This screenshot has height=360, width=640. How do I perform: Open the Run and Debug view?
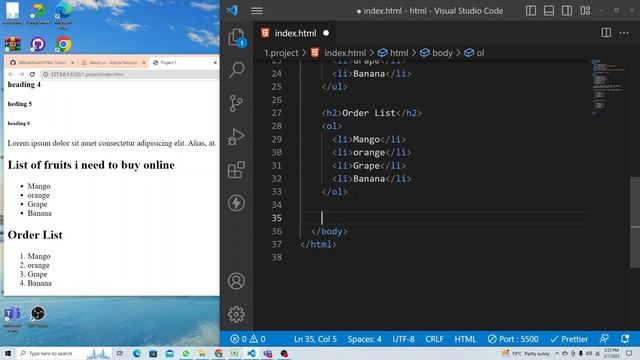[236, 136]
